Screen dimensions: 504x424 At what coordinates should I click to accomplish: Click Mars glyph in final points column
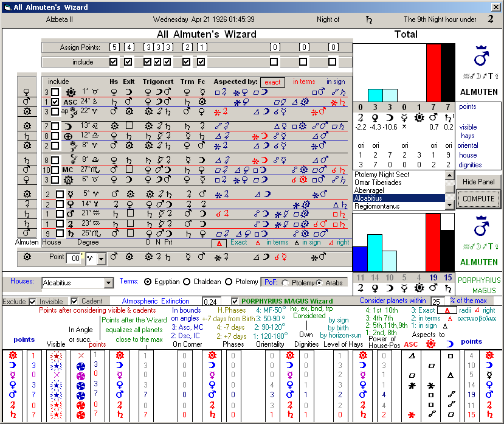489,394
